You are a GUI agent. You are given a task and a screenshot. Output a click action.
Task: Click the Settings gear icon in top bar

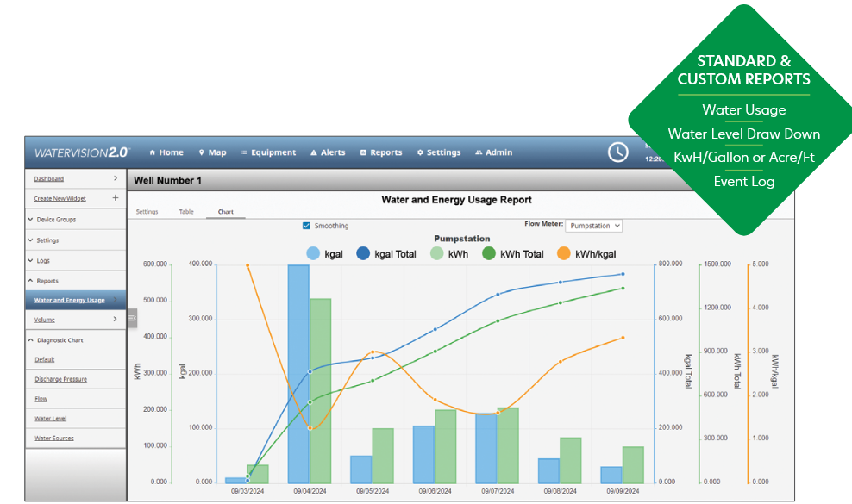tap(421, 153)
